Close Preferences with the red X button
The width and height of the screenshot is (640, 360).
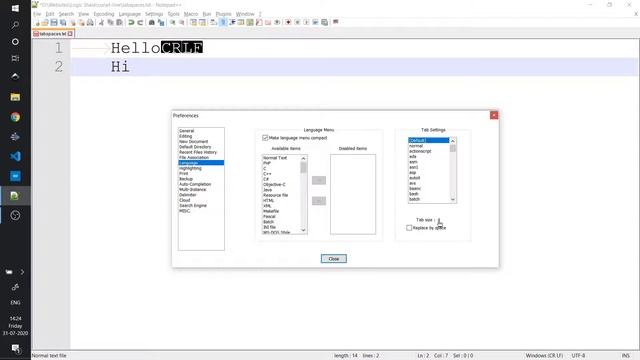(x=494, y=116)
